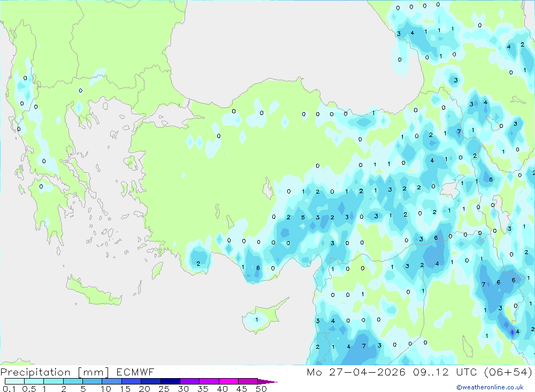Select the "09..12 UTC" time range

(445, 372)
